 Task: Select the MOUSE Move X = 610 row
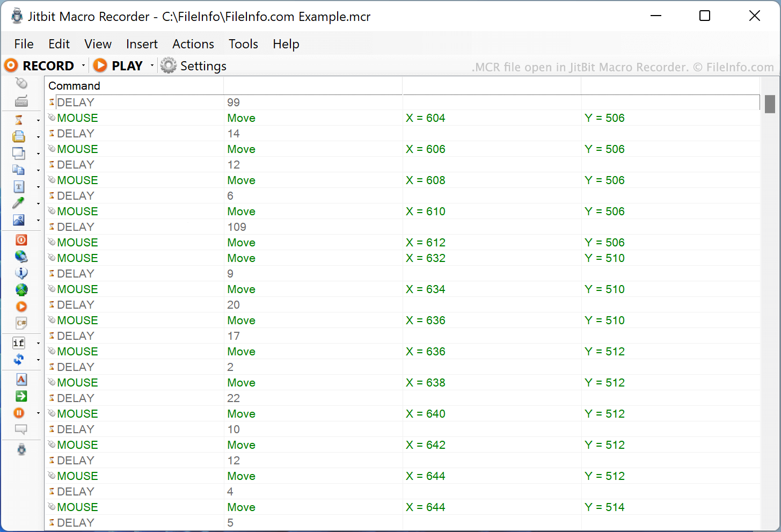tap(403, 212)
